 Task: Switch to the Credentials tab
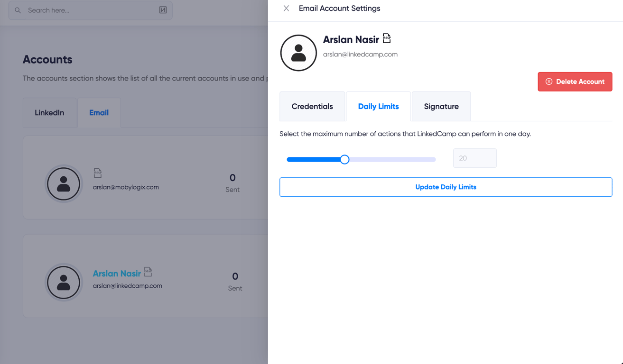click(312, 106)
